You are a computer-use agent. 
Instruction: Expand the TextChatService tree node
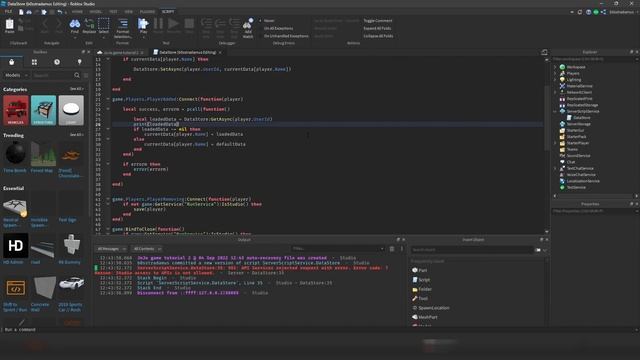[555, 168]
